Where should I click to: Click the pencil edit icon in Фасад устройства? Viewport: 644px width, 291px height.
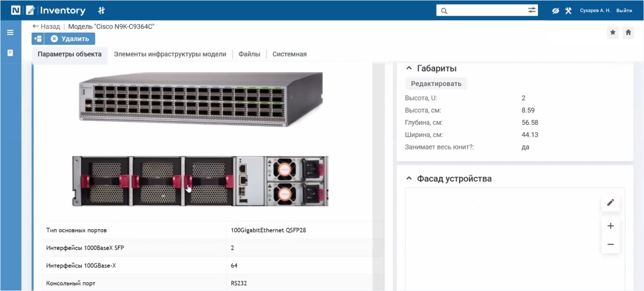(x=610, y=202)
